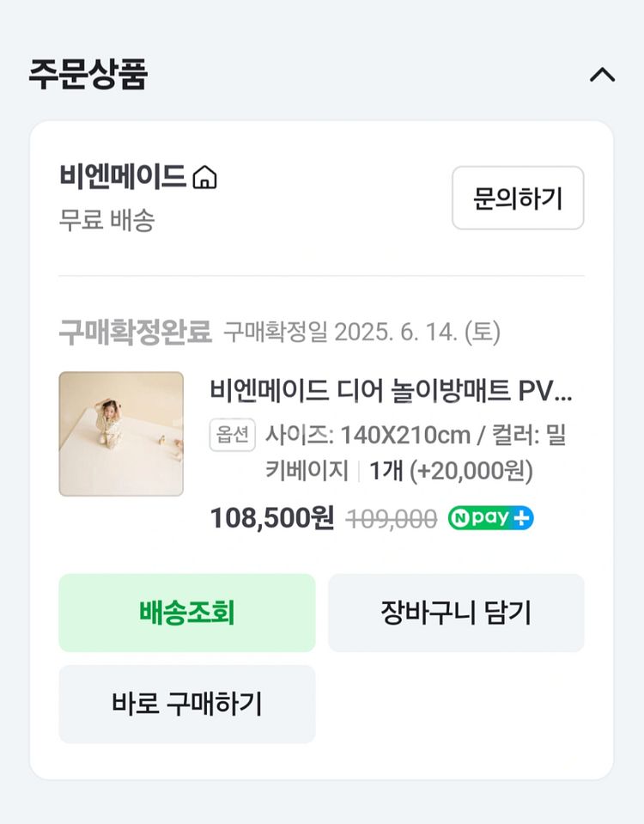Click the store home icon beside 비엔메이드

pyautogui.click(x=204, y=178)
